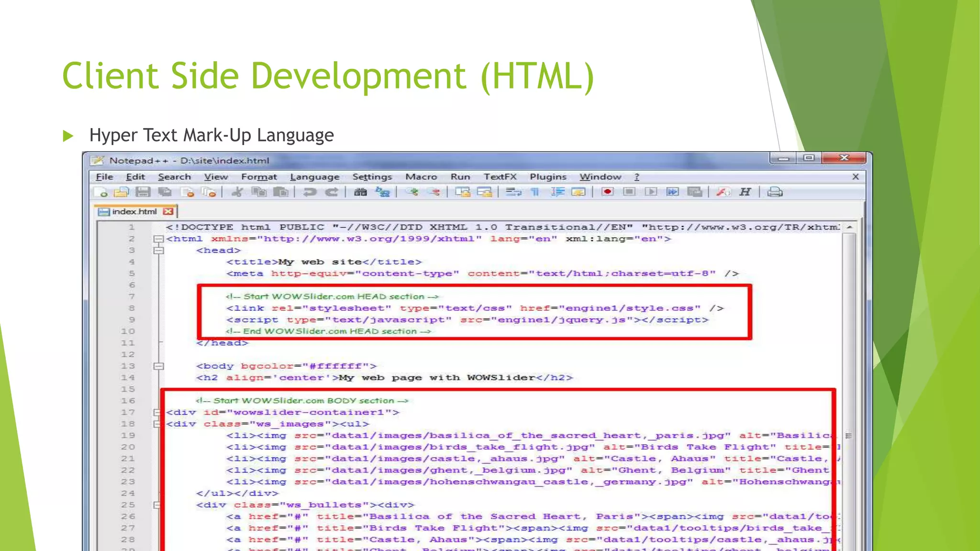
Task: Click the Copy toolbar icon
Action: coord(259,192)
